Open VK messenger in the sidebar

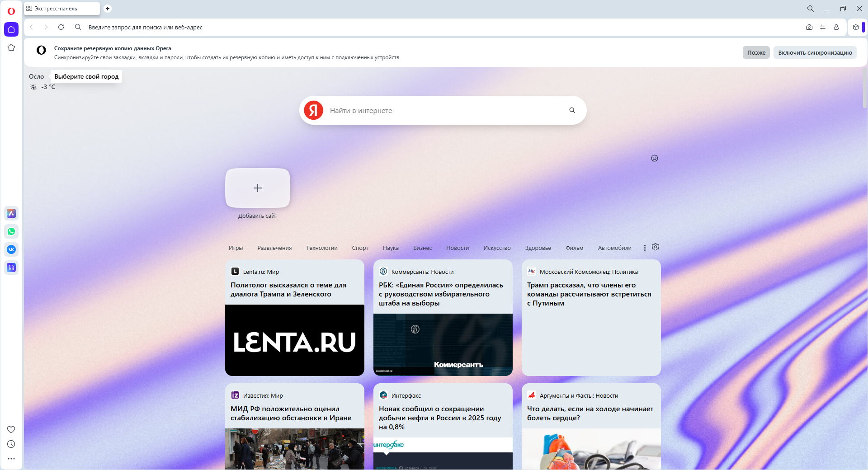[x=11, y=249]
